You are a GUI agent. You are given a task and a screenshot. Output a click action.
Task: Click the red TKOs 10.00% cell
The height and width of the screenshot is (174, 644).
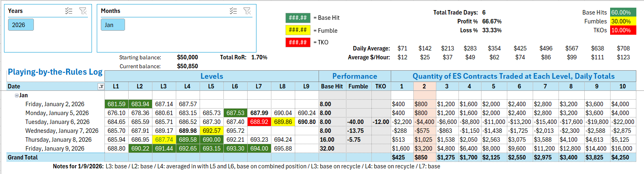[623, 30]
